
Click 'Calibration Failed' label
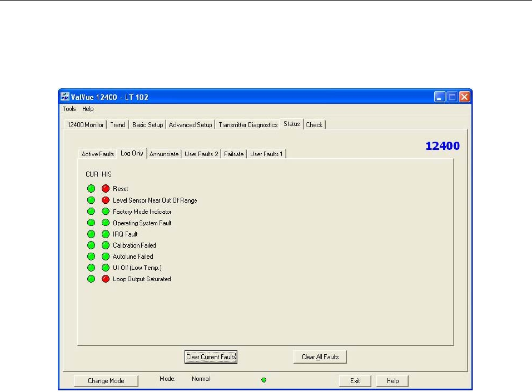coord(135,245)
